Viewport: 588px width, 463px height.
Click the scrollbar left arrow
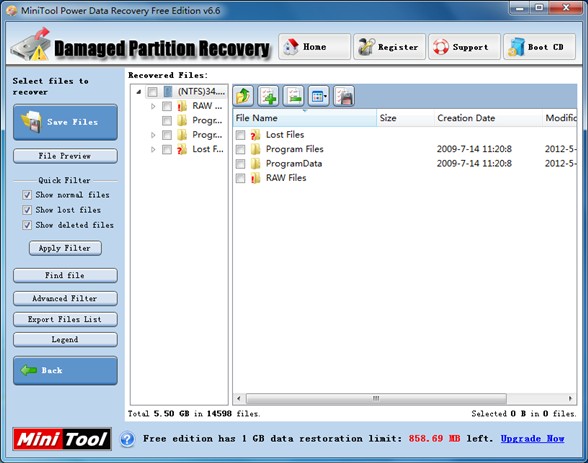tap(239, 398)
